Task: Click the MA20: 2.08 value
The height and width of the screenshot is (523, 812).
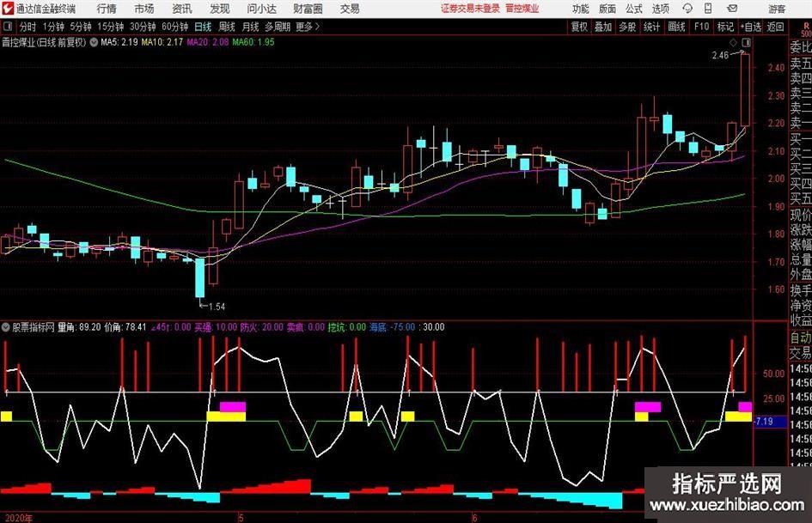Action: pos(208,42)
